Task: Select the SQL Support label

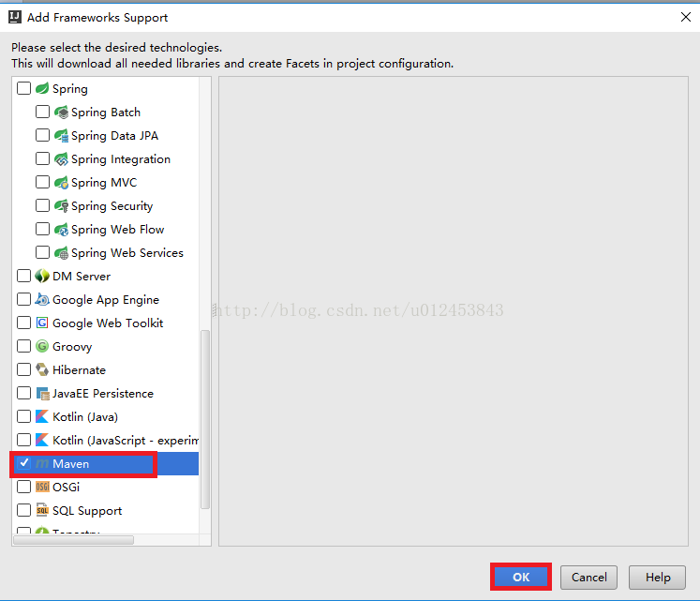Action: [x=87, y=511]
